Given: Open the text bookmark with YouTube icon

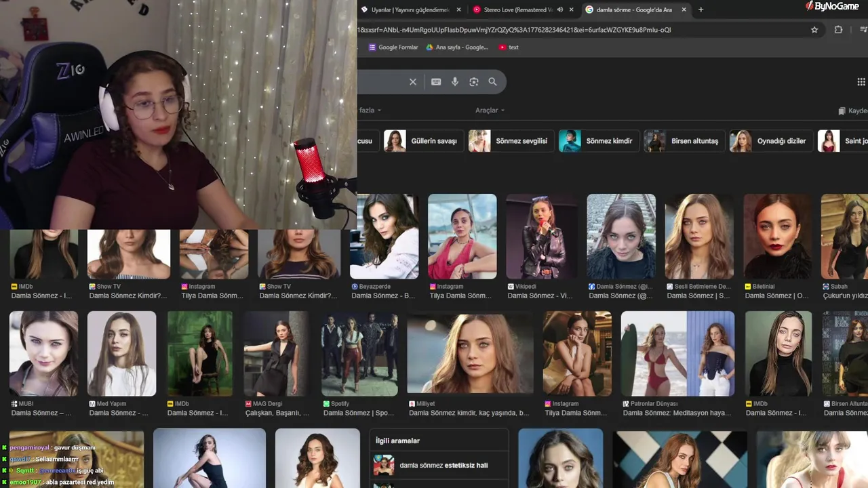Looking at the screenshot, I should (509, 47).
